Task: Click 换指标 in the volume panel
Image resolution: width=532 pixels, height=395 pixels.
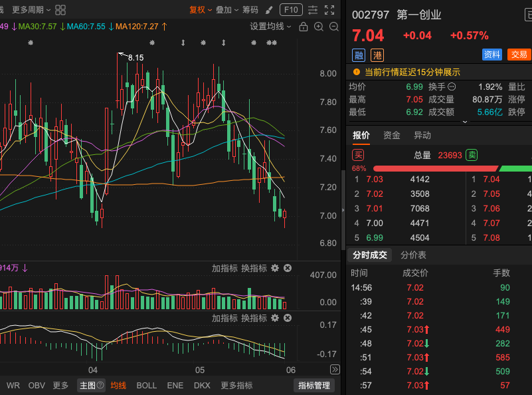Action: [254, 268]
